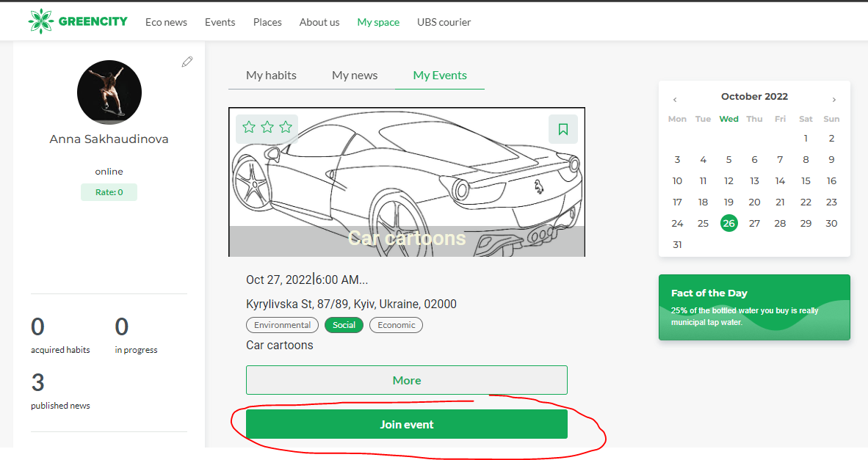Click the next month arrow on the calendar
Viewport: 868px width, 460px height.
click(x=833, y=99)
